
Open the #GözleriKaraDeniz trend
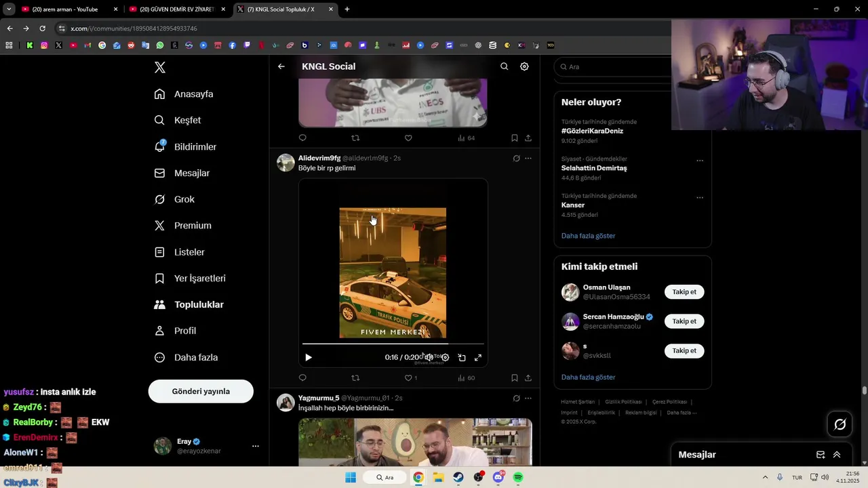592,131
